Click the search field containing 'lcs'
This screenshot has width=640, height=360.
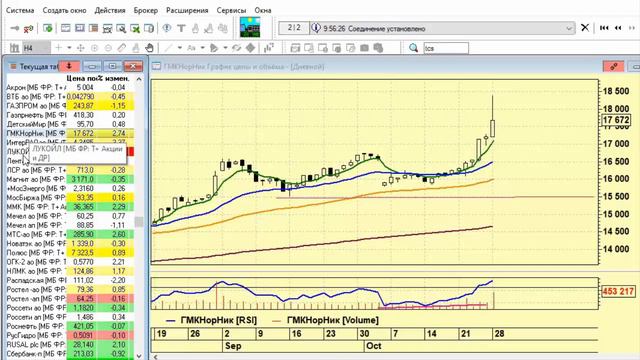click(x=446, y=48)
